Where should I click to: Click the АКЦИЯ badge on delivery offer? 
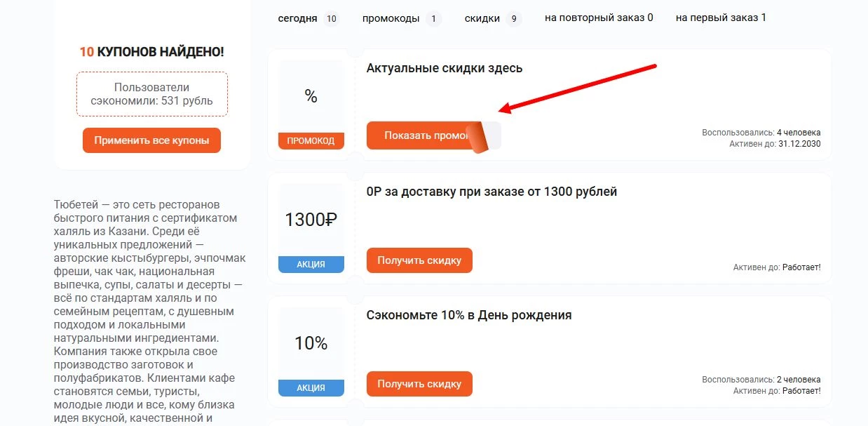(311, 265)
